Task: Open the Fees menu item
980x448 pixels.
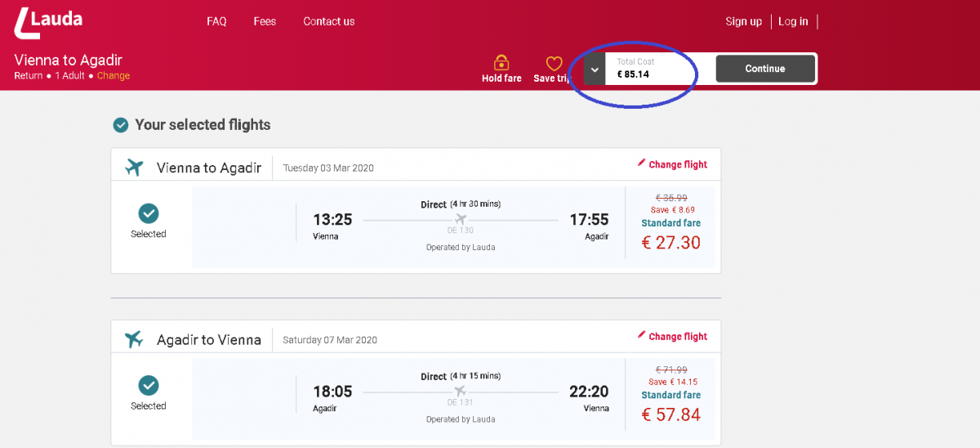Action: (265, 21)
